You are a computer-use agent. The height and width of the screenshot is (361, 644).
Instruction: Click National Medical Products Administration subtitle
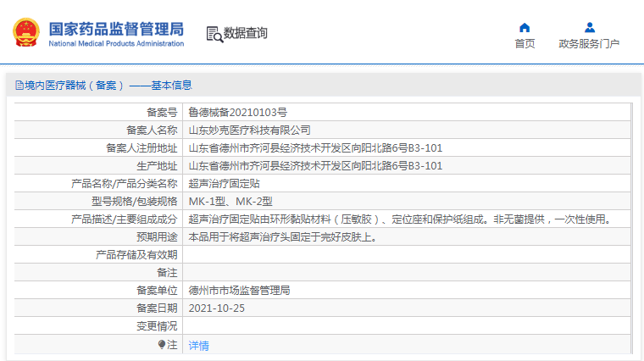tap(116, 43)
